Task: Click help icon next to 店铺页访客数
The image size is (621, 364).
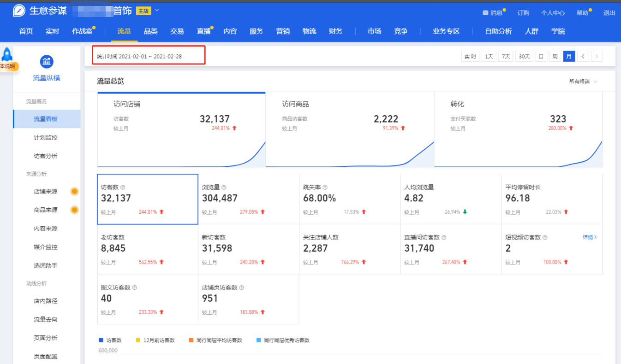Action: (242, 288)
